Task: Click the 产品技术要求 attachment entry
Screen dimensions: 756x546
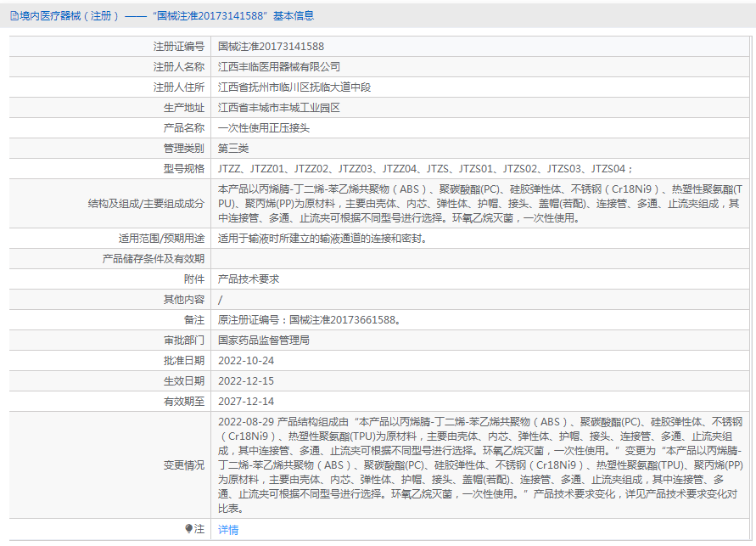Action: 249,279
